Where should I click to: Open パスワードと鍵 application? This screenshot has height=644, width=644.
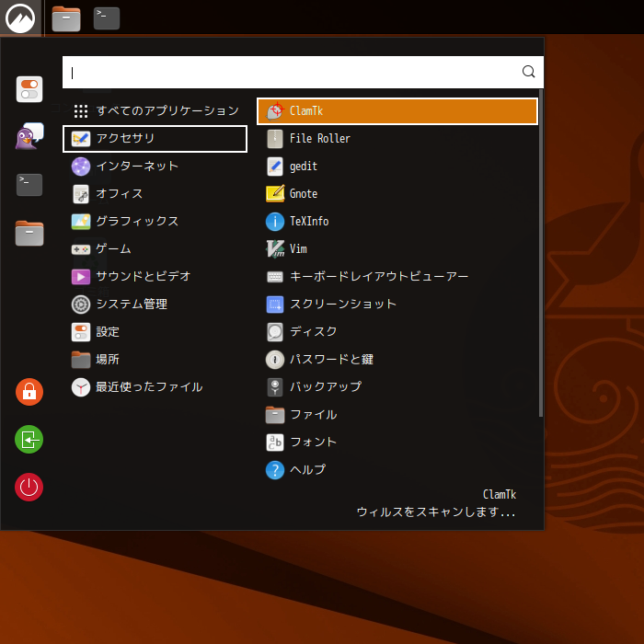tap(397, 360)
